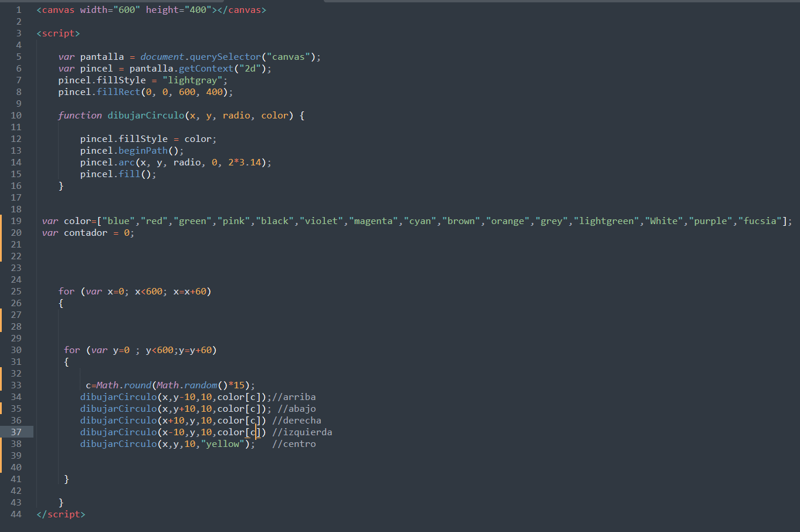Click beginPath on line 13
Image resolution: width=800 pixels, height=532 pixels.
tap(143, 151)
